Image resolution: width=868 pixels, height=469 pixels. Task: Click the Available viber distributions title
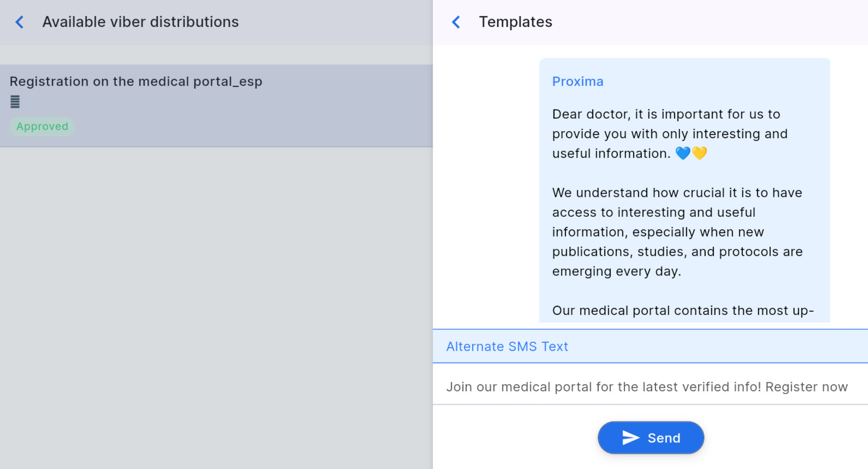tap(140, 22)
